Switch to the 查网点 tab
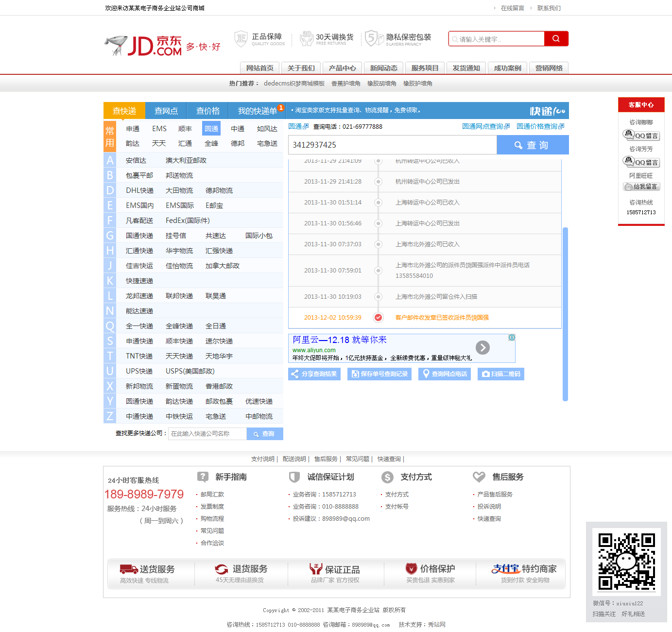 tap(166, 111)
